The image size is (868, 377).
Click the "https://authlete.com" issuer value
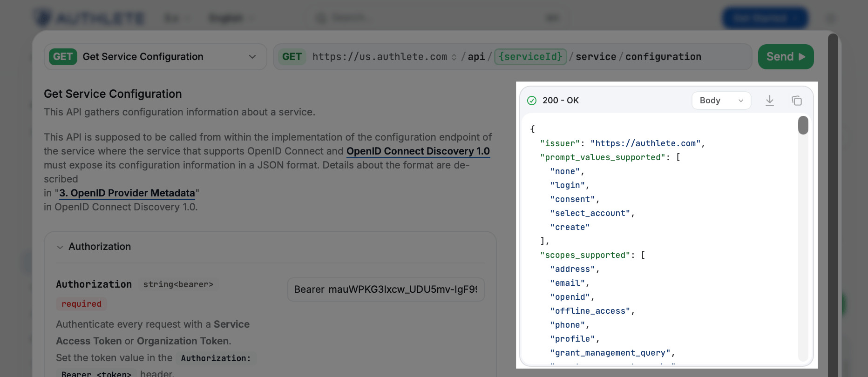coord(645,143)
